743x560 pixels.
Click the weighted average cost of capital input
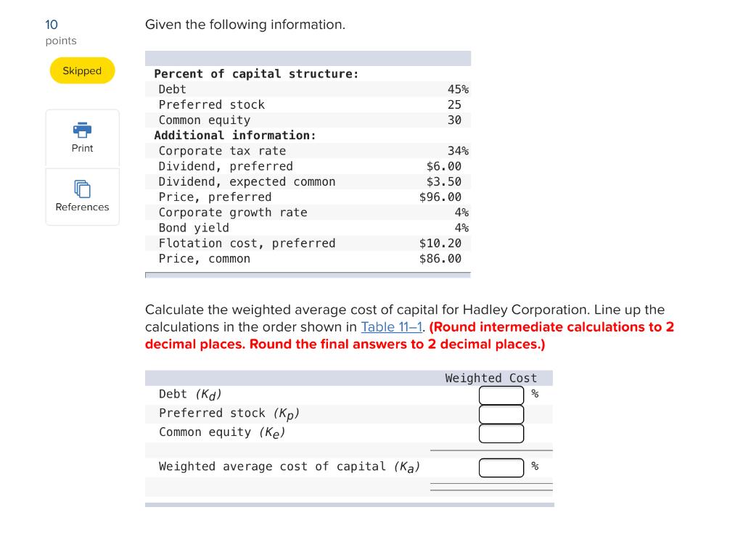point(501,467)
